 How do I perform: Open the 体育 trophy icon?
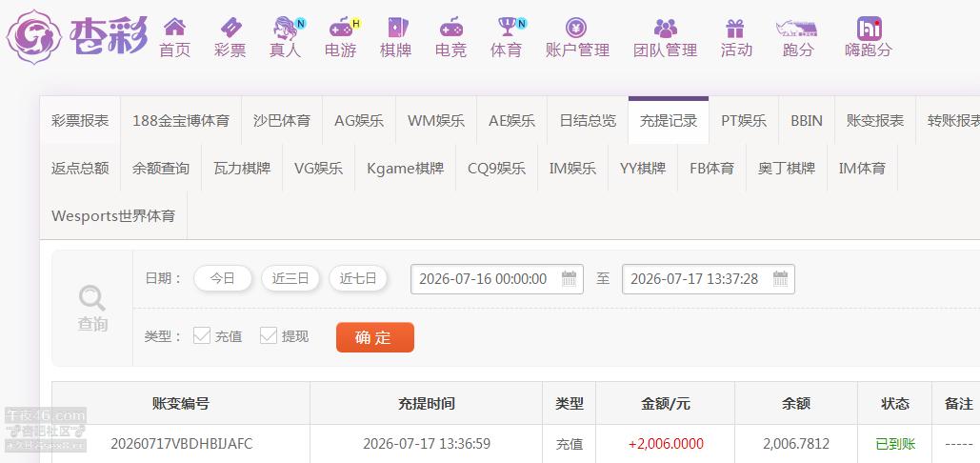tap(506, 27)
